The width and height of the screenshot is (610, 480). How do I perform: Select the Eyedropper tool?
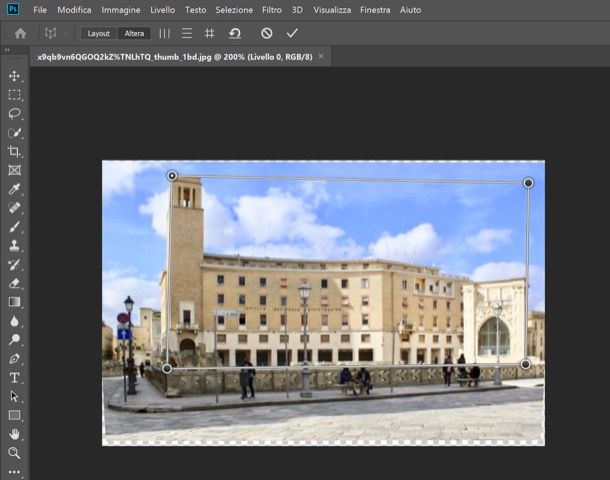pos(14,189)
